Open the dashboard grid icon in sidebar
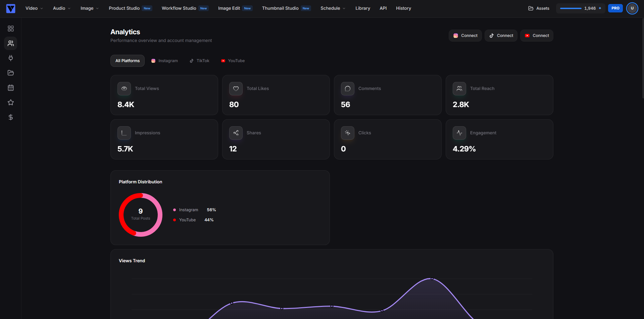Screen dimensions: 644x319 click(x=11, y=29)
